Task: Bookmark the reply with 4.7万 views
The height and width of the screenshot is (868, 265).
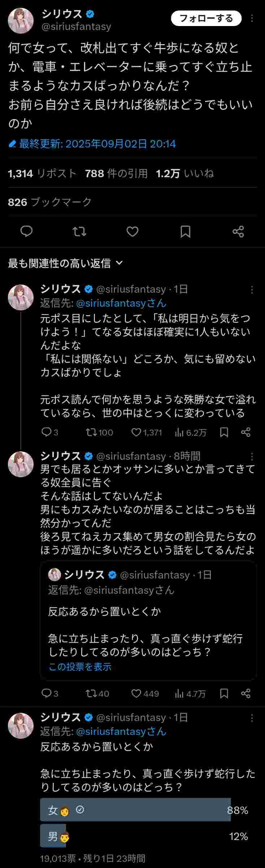Action: [224, 693]
